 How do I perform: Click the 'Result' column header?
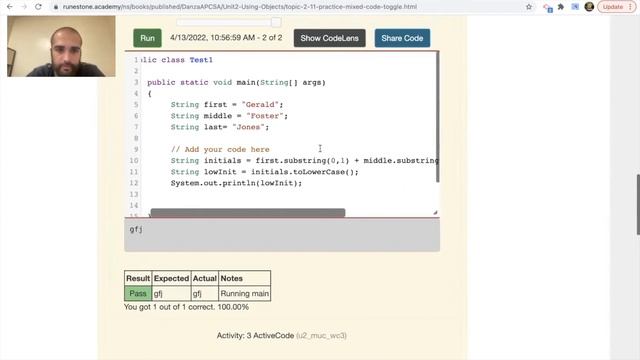coord(138,278)
